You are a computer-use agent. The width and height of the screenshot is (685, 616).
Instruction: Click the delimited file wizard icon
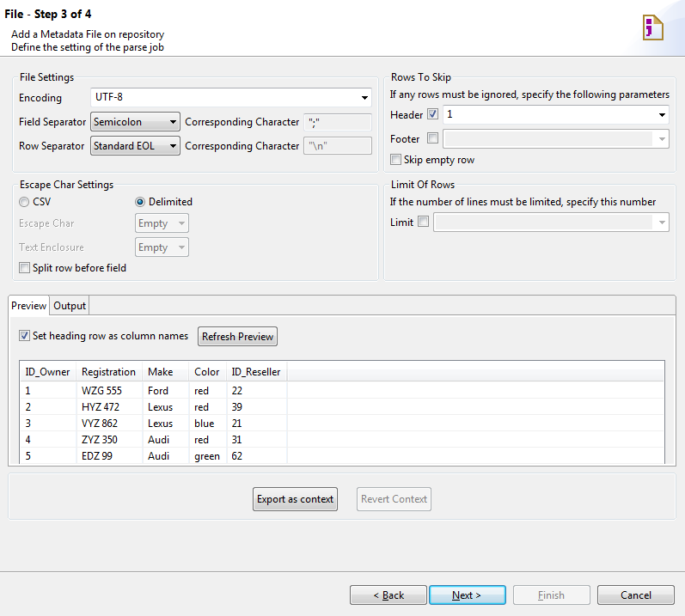pos(652,28)
